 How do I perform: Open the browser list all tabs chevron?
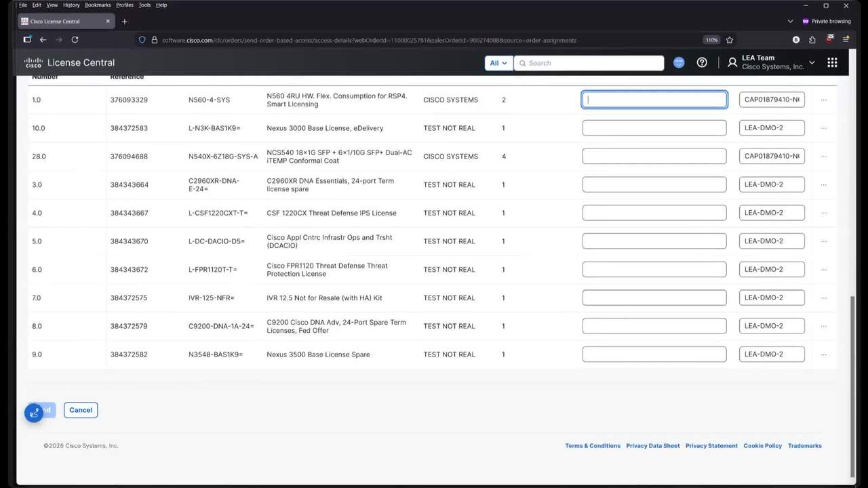coord(790,21)
